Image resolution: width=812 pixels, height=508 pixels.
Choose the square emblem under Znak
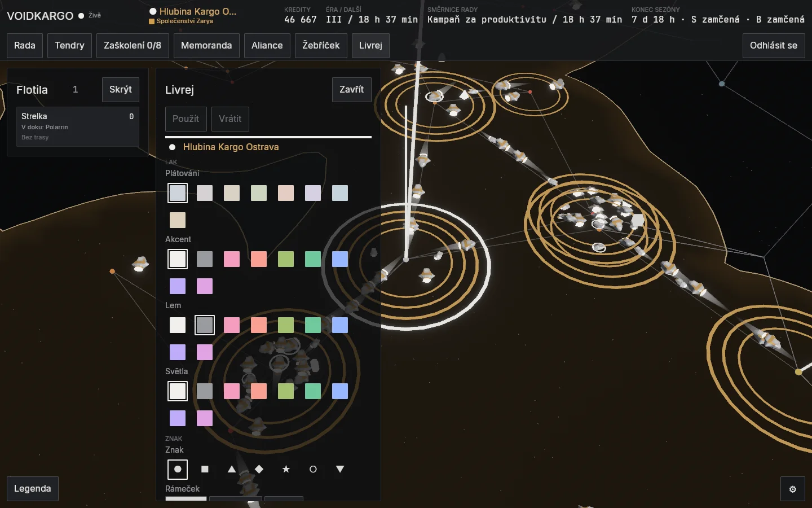(205, 469)
